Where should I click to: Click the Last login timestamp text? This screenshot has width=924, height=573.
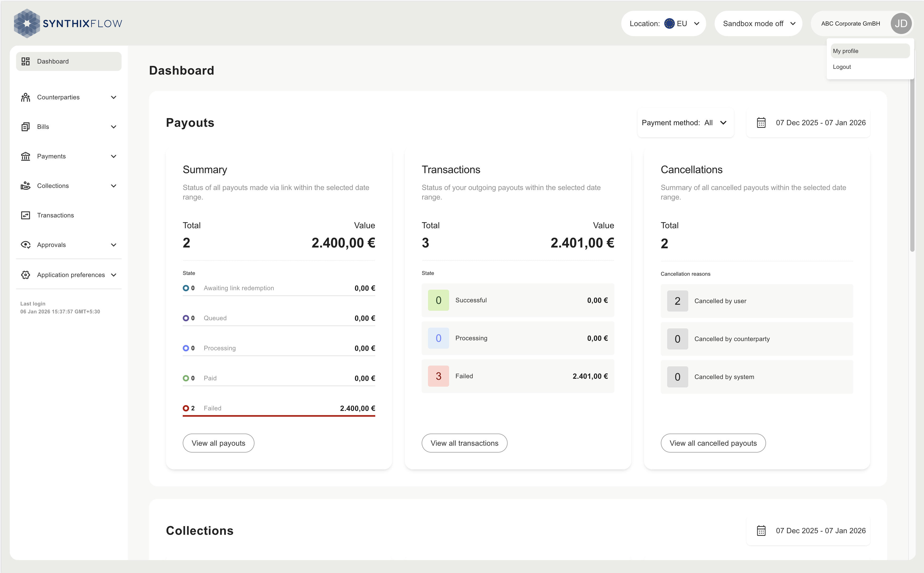(x=60, y=312)
